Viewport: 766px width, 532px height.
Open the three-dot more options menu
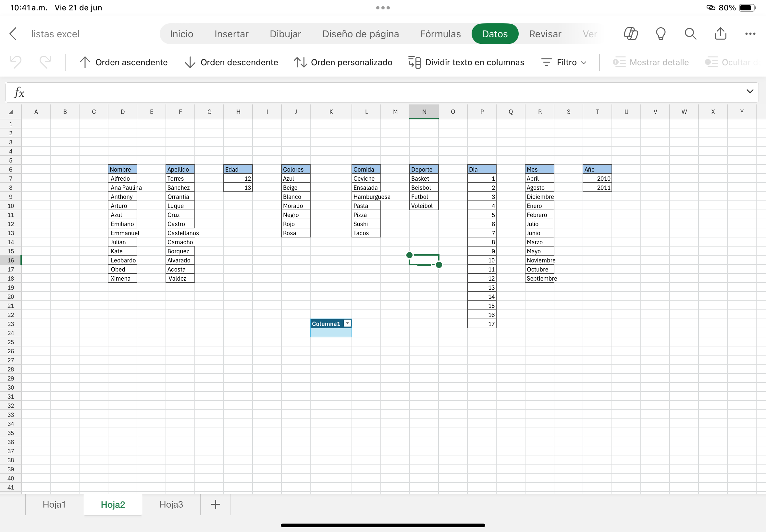(750, 34)
